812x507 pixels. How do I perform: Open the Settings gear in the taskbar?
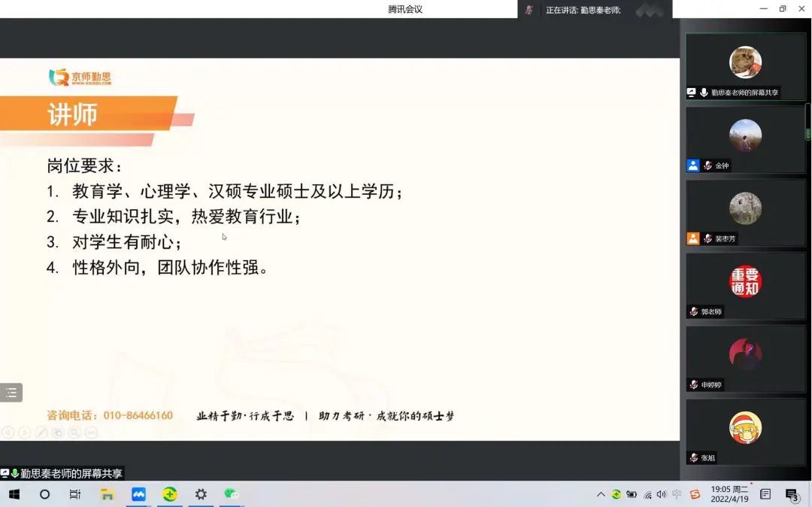[201, 494]
